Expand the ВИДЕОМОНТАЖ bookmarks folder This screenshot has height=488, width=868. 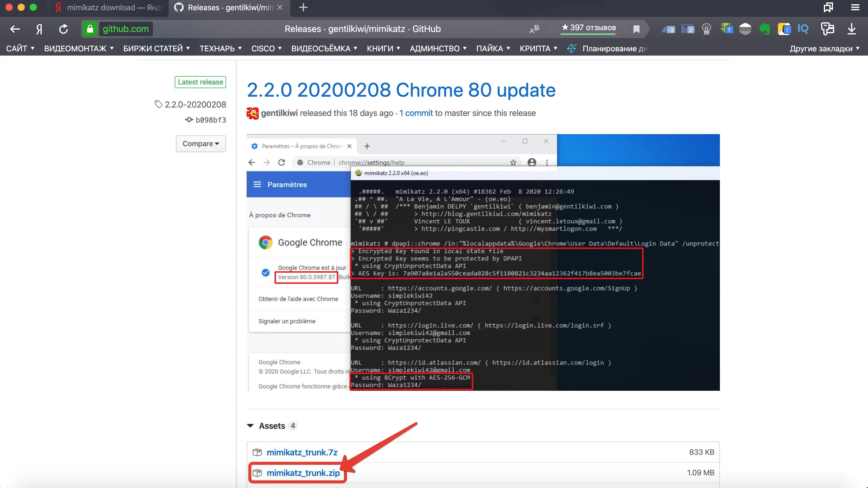coord(79,49)
